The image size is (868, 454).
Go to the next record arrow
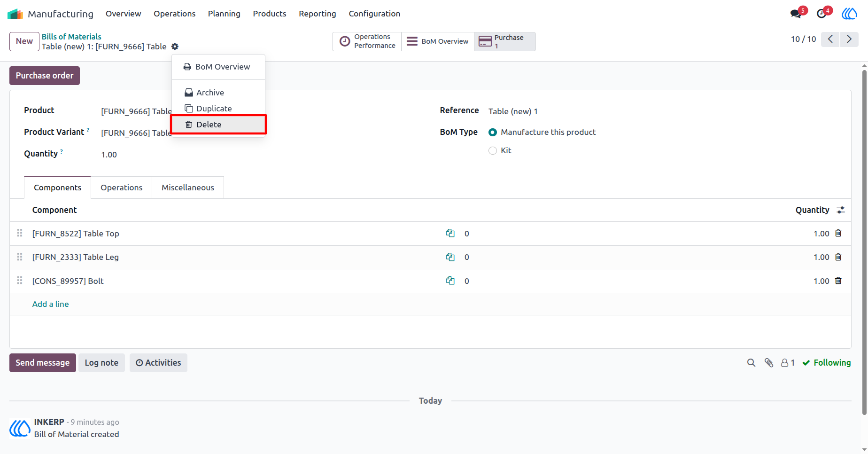(x=849, y=39)
